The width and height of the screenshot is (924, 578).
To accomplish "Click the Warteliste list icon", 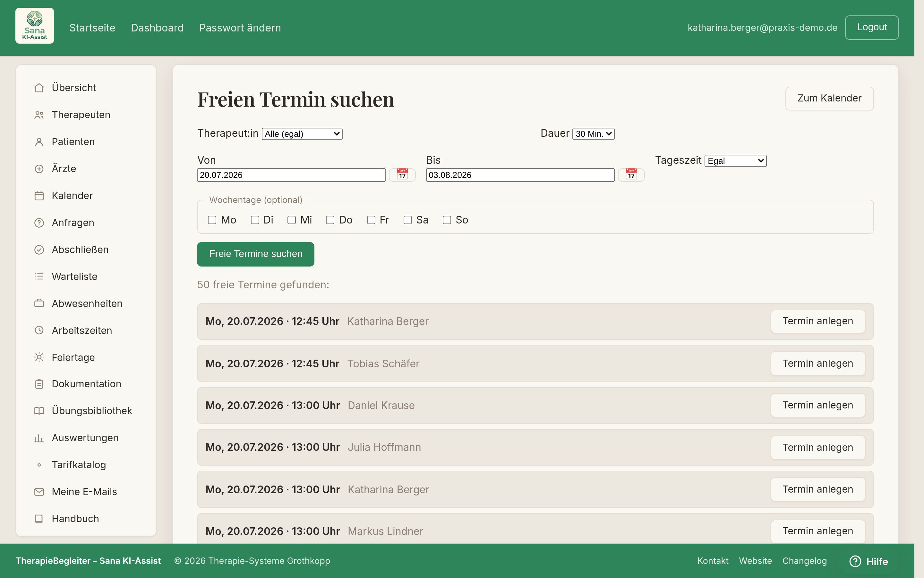I will [39, 276].
